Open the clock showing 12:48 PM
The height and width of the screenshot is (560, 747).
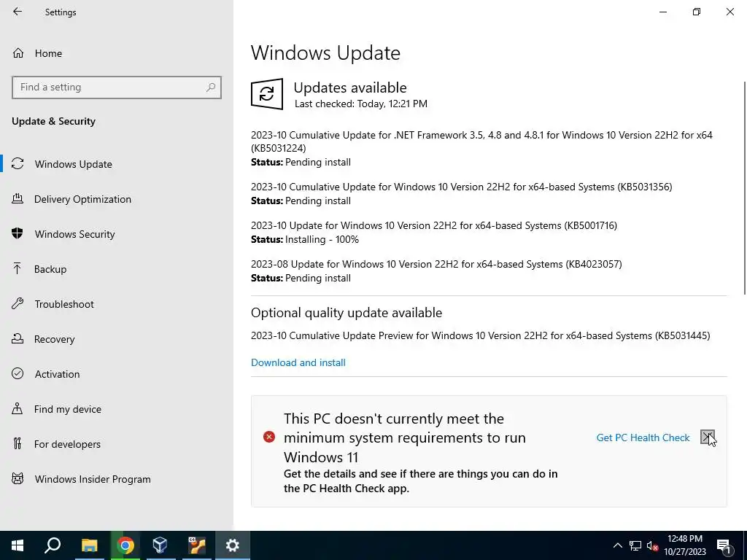(x=684, y=545)
